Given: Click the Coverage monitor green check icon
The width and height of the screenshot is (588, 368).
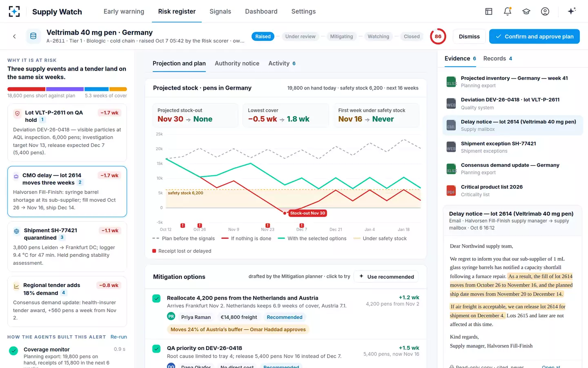Looking at the screenshot, I should pyautogui.click(x=13, y=350).
